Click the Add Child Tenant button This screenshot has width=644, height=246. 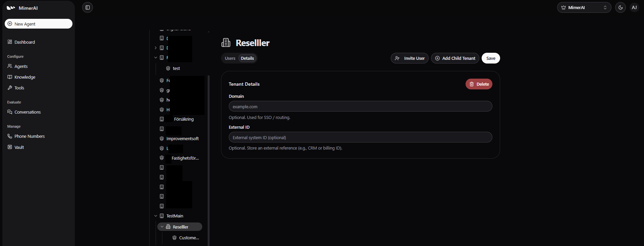point(455,58)
